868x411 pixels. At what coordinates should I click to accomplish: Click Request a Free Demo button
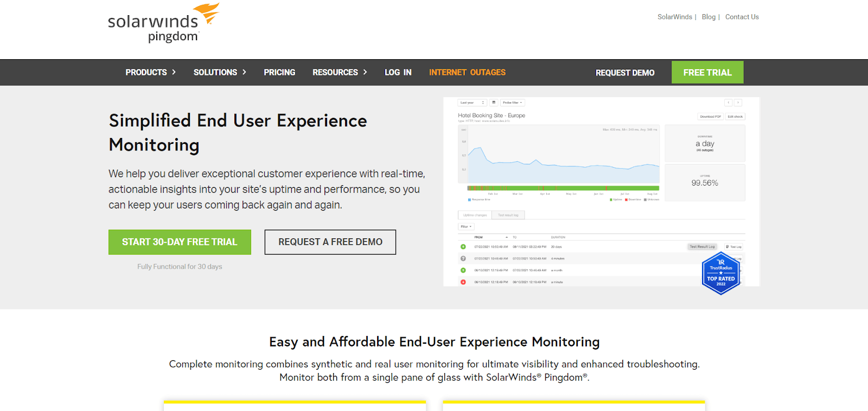(330, 242)
